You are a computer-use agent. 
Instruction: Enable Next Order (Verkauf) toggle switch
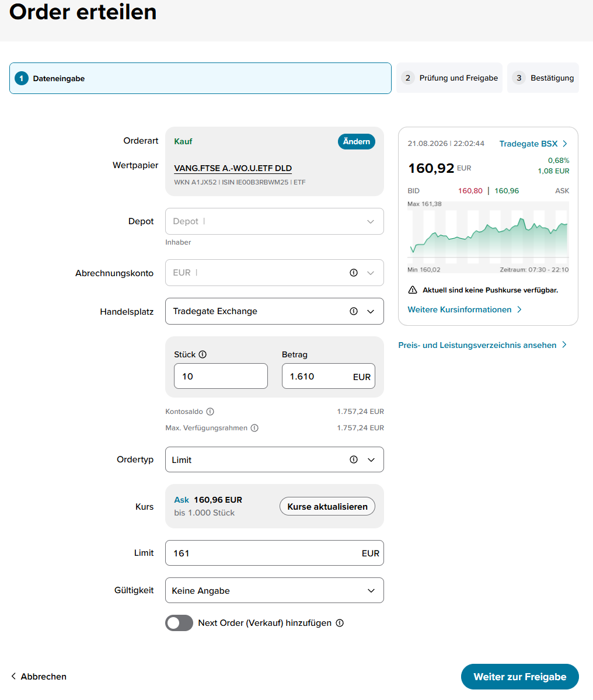(179, 623)
